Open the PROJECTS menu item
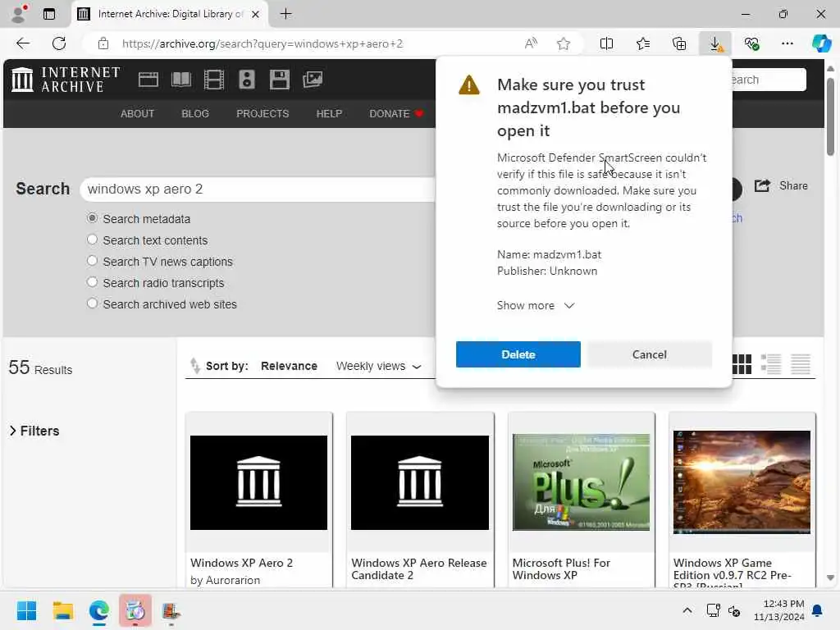 [262, 113]
